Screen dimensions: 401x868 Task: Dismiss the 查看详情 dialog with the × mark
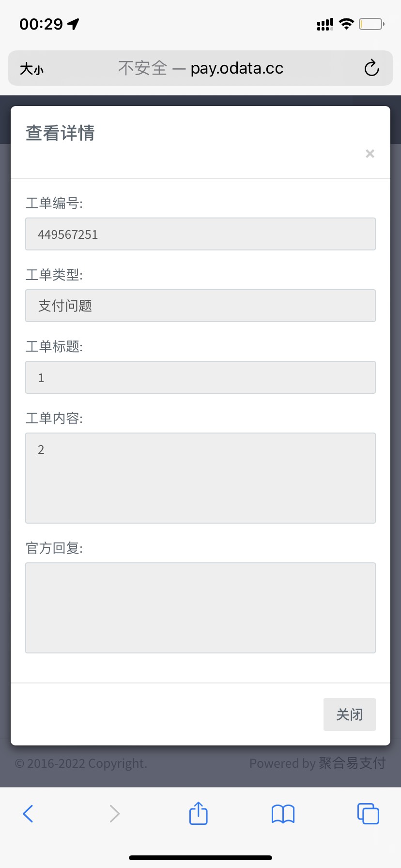370,154
